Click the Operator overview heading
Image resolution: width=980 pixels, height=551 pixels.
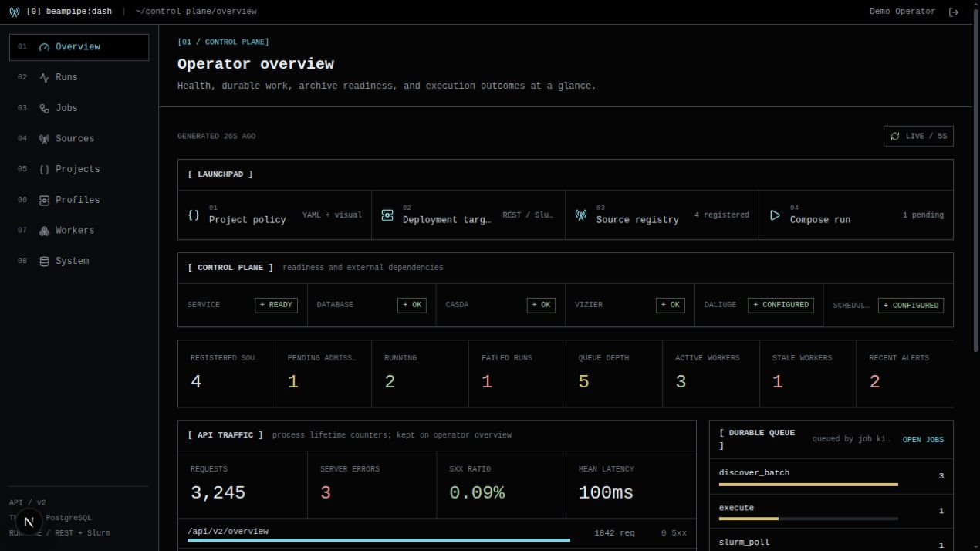(255, 64)
